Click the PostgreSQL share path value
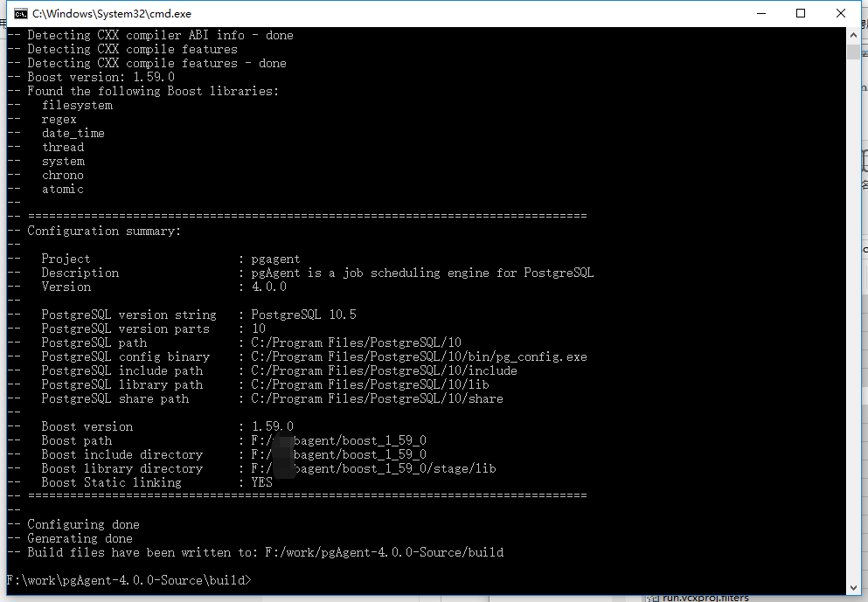The image size is (868, 602). [377, 399]
